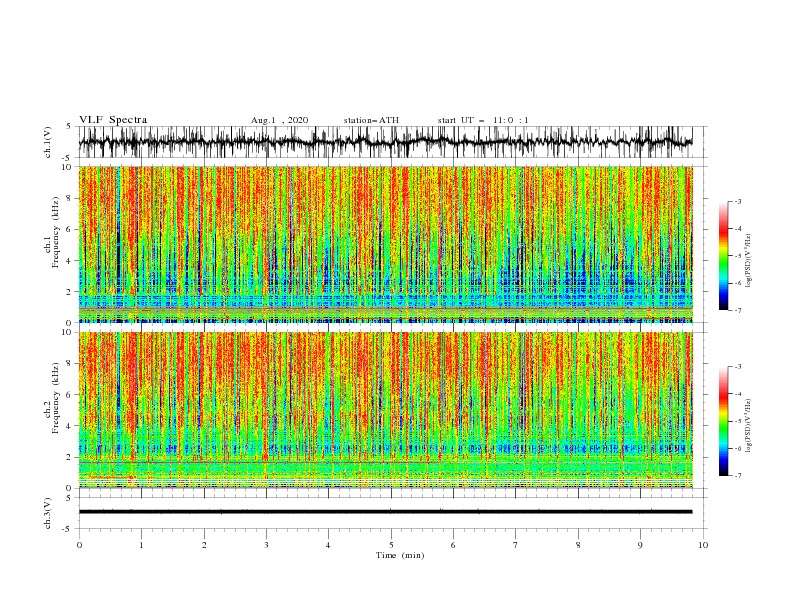Screen dimensions: 792x612
Task: Click the ch.2 spectrogram plot area
Action: 385,410
